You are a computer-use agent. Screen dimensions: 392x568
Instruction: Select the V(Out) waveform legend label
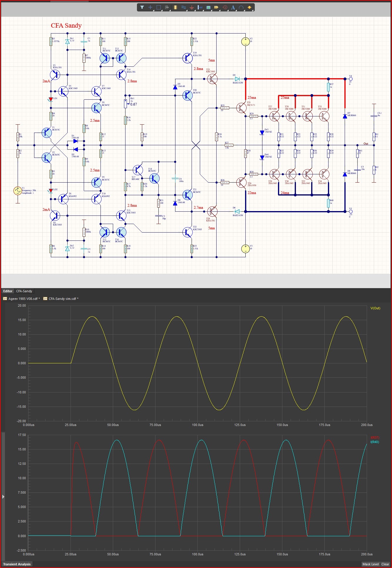(375, 308)
